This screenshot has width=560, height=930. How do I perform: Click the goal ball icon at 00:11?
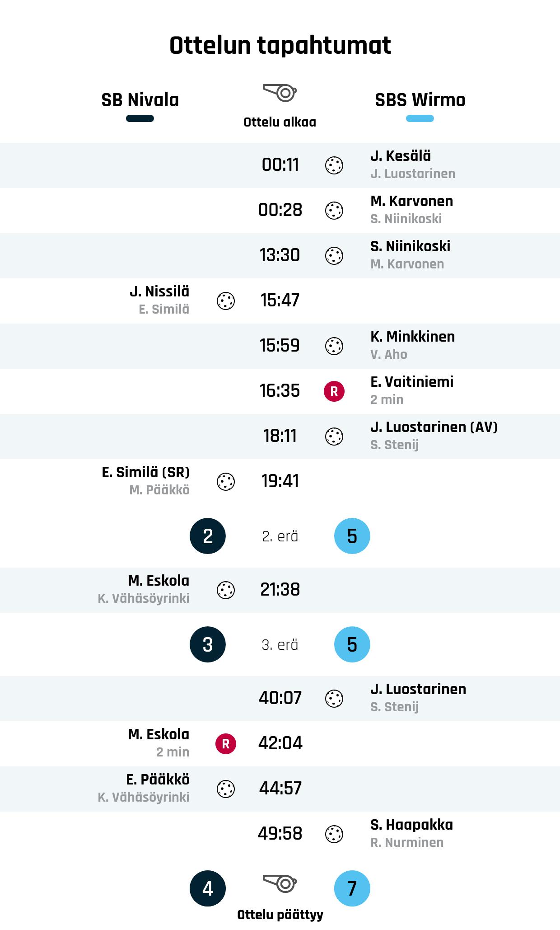334,165
